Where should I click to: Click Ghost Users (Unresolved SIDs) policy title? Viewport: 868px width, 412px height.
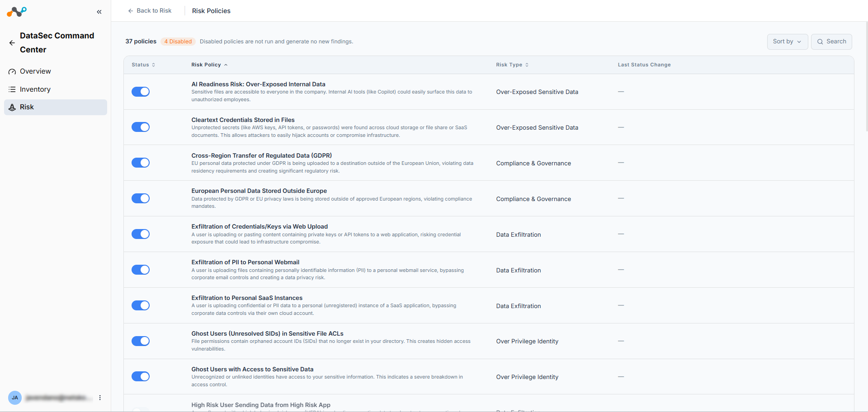[267, 334]
